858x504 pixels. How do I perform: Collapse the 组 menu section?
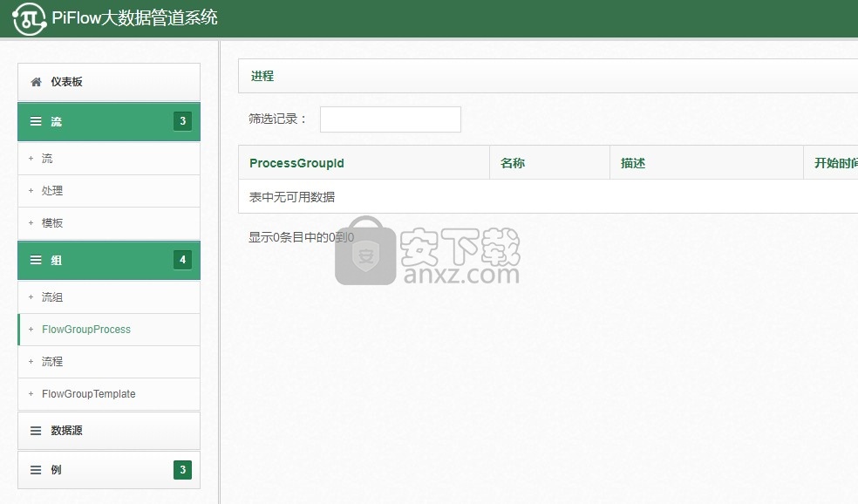[109, 261]
